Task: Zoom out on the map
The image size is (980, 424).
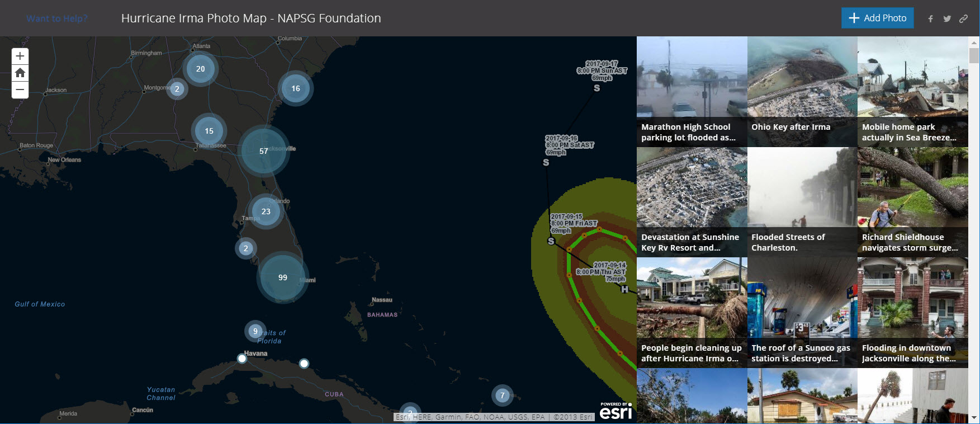Action: pos(20,89)
